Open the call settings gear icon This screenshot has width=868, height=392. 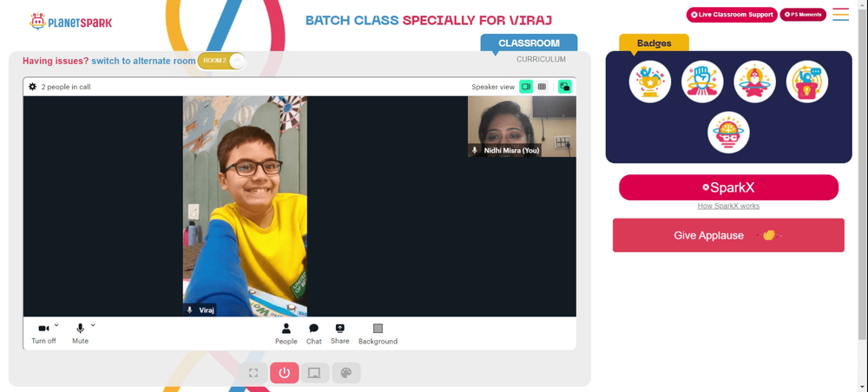click(x=33, y=87)
